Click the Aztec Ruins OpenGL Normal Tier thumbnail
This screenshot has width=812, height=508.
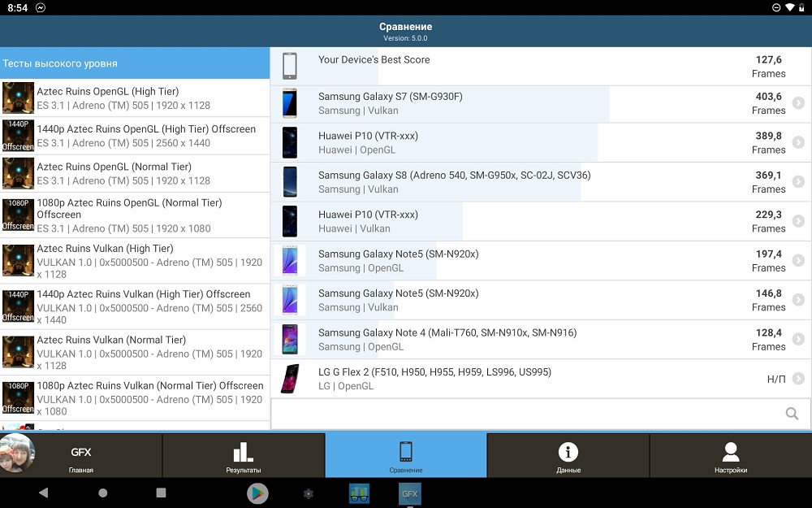coord(18,174)
